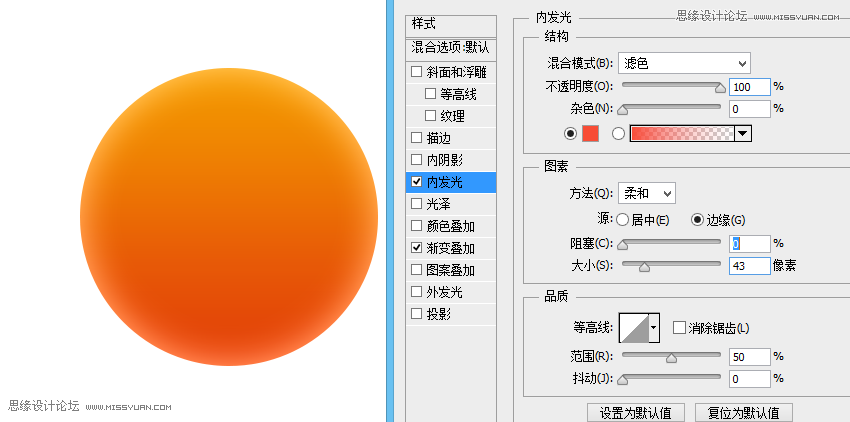
Task: Enable the 颜色叠加 checkbox
Action: click(x=416, y=226)
